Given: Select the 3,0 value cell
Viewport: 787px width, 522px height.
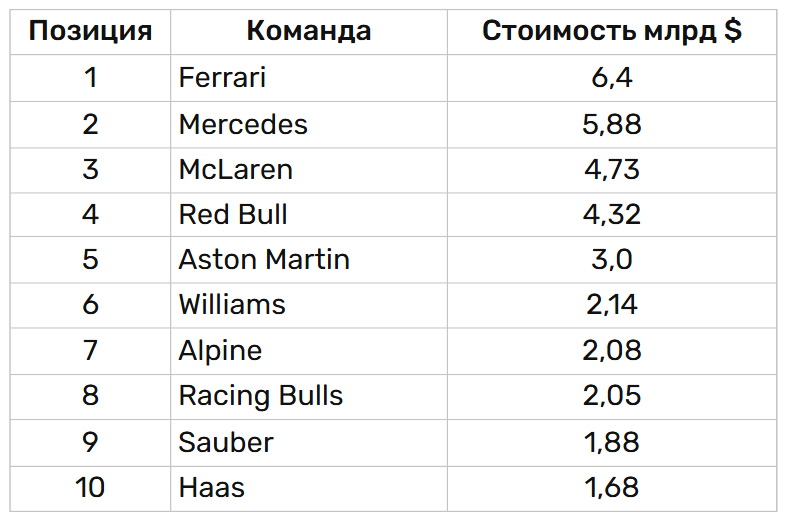Looking at the screenshot, I should [611, 260].
